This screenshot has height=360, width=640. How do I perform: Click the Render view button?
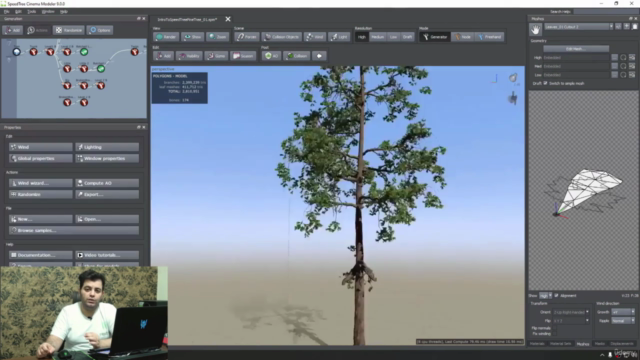166,37
